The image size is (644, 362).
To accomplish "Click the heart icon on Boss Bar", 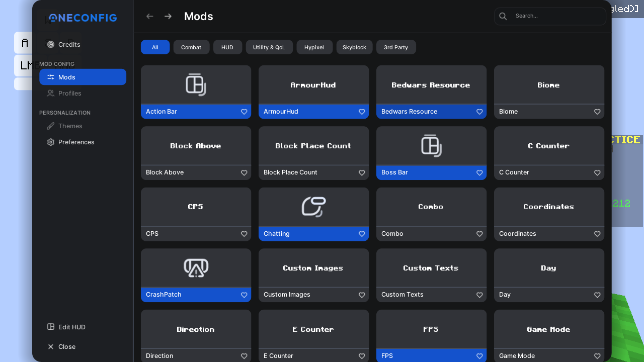I will point(479,173).
